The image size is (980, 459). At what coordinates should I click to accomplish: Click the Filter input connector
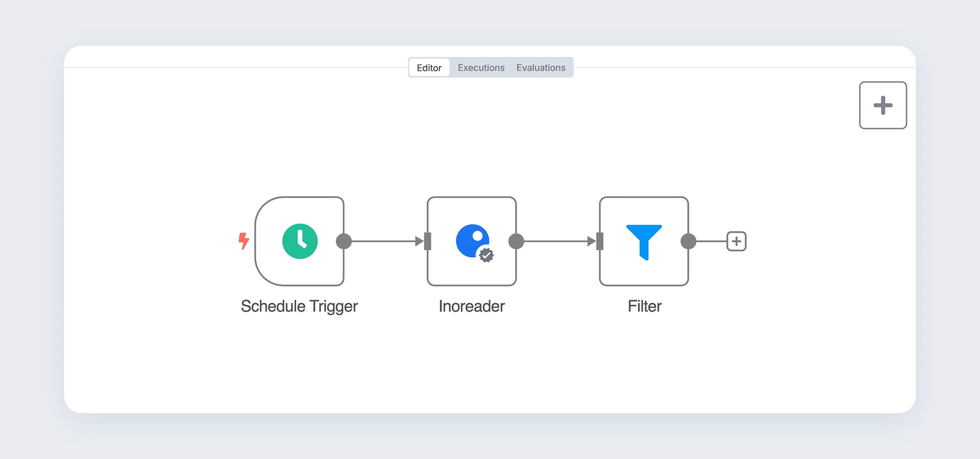click(600, 241)
